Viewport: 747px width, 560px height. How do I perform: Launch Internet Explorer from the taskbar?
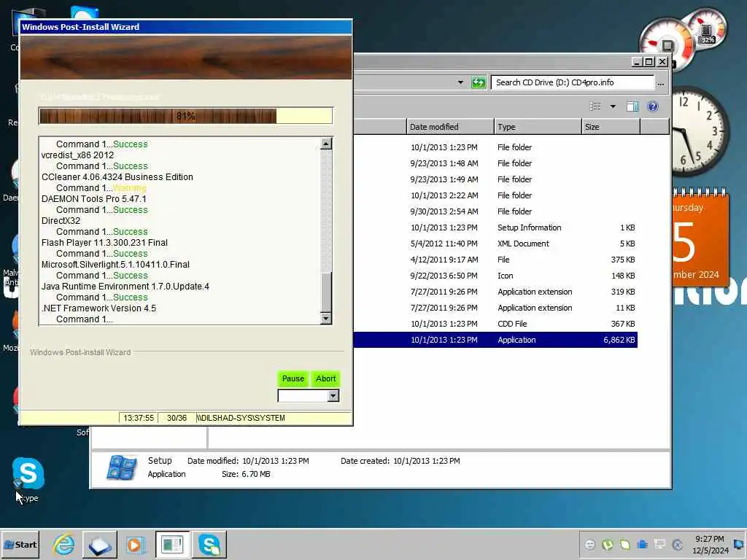(64, 545)
